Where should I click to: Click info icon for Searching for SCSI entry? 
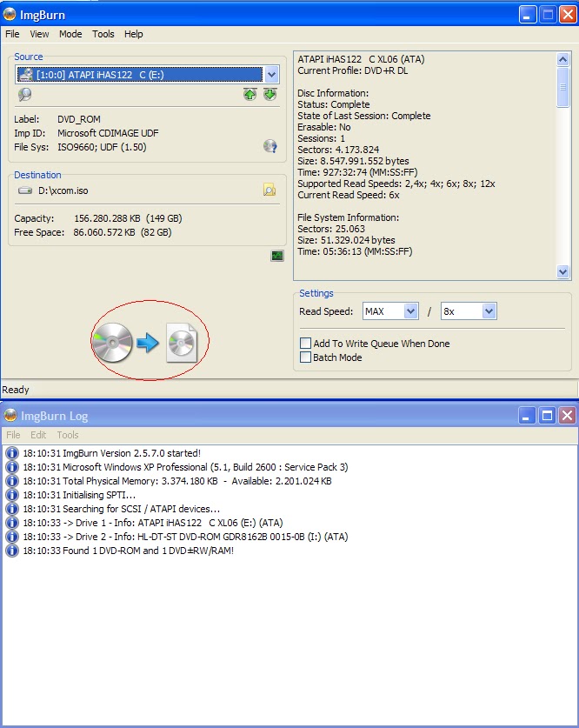pyautogui.click(x=12, y=509)
